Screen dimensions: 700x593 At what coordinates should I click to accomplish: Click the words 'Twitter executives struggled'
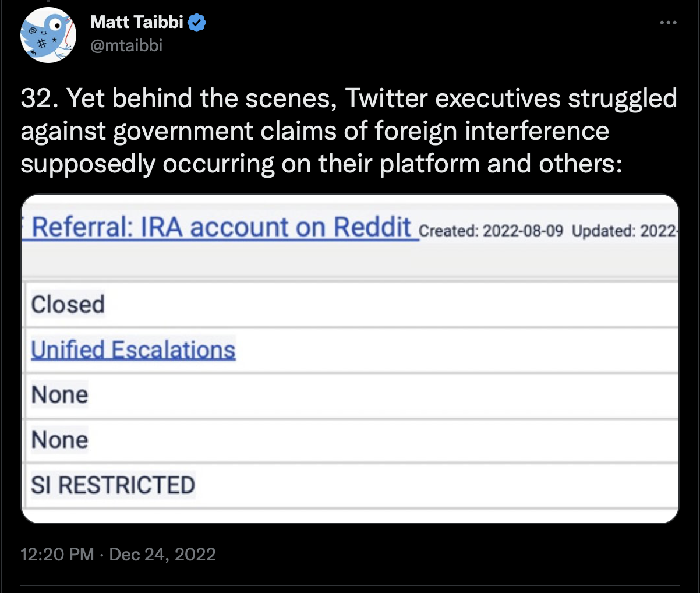point(511,98)
